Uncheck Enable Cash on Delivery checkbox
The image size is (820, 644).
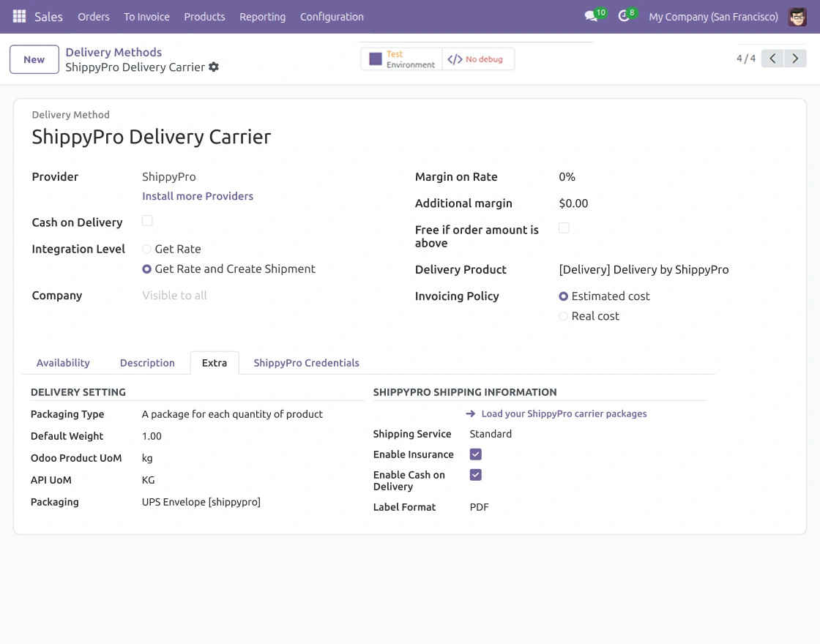coord(475,475)
